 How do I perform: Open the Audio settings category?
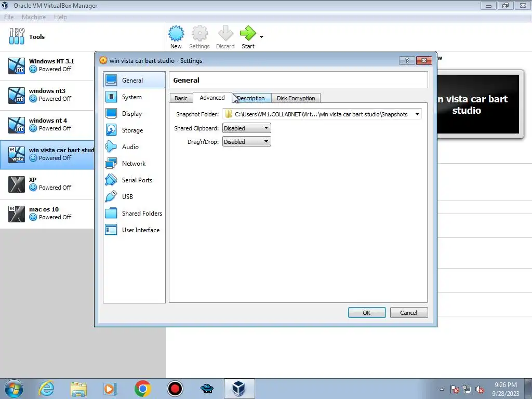[135, 147]
